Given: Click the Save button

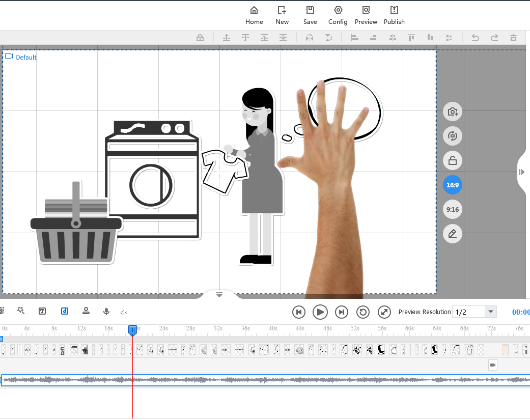Looking at the screenshot, I should (x=310, y=15).
